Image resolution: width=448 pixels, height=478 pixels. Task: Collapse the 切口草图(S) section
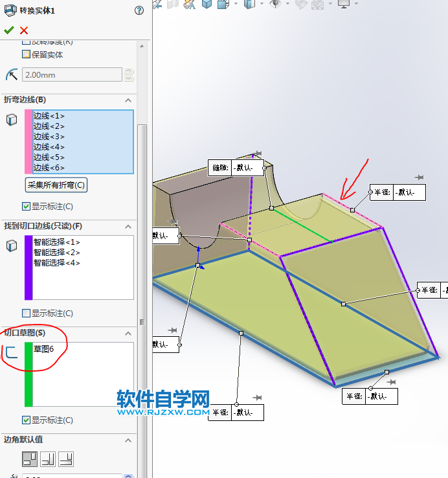tap(128, 333)
